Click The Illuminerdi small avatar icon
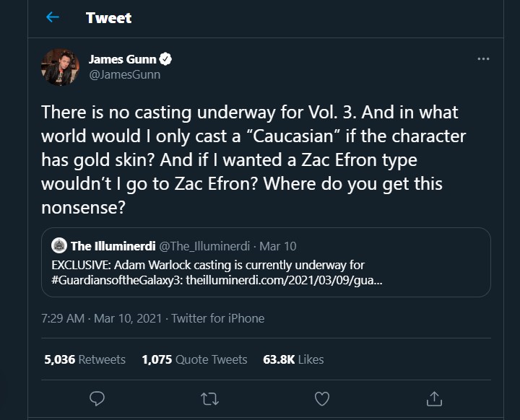The width and height of the screenshot is (520, 420). (x=60, y=246)
